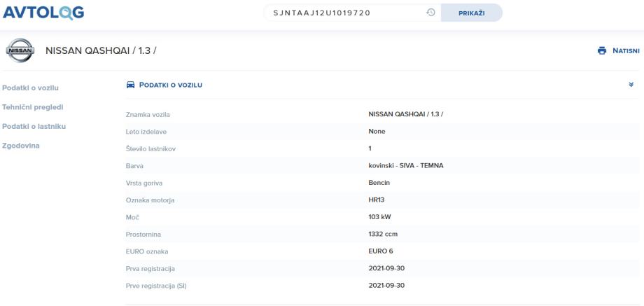Click the car icon beside Podatki o vozilu
Viewport: 644px width, 306px height.
tap(131, 85)
